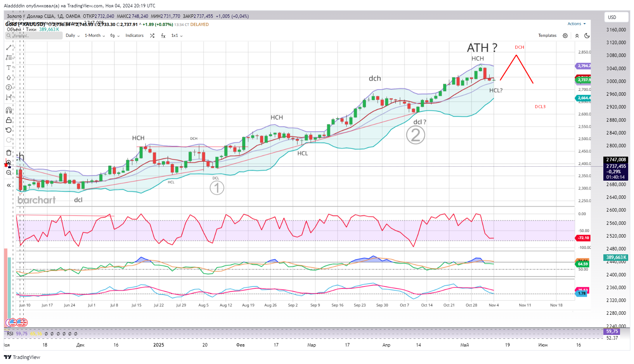Click the 2,664 lower band price label
This screenshot has height=364, width=634.
(x=583, y=98)
